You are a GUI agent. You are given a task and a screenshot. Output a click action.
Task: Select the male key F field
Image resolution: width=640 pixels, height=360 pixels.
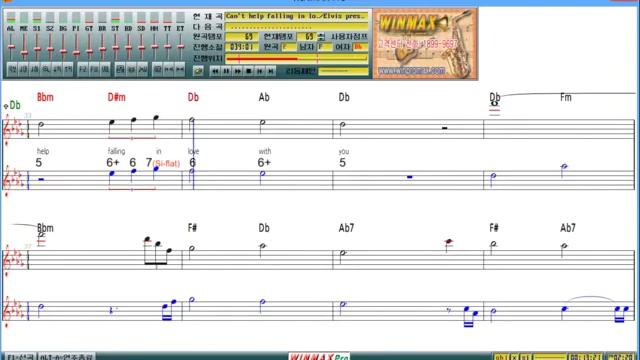tap(325, 47)
